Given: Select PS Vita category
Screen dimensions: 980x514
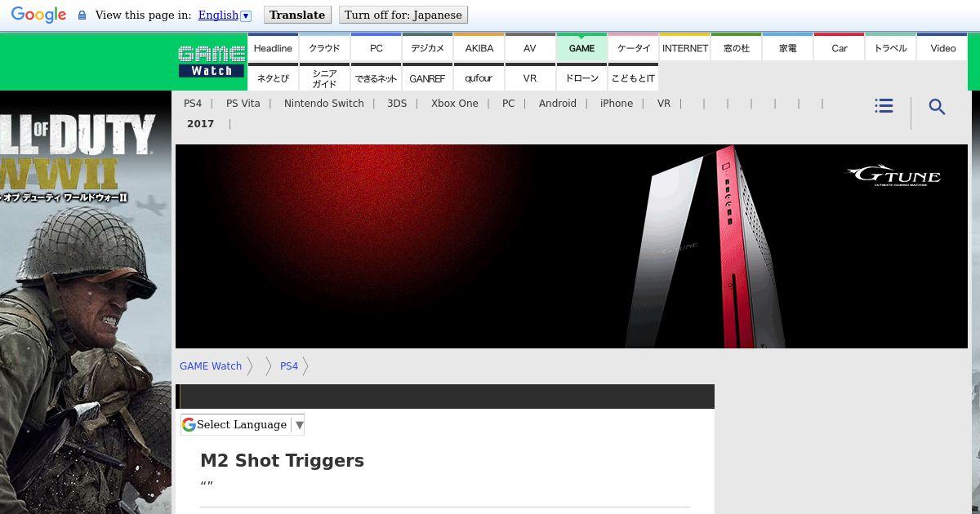Looking at the screenshot, I should 243,104.
